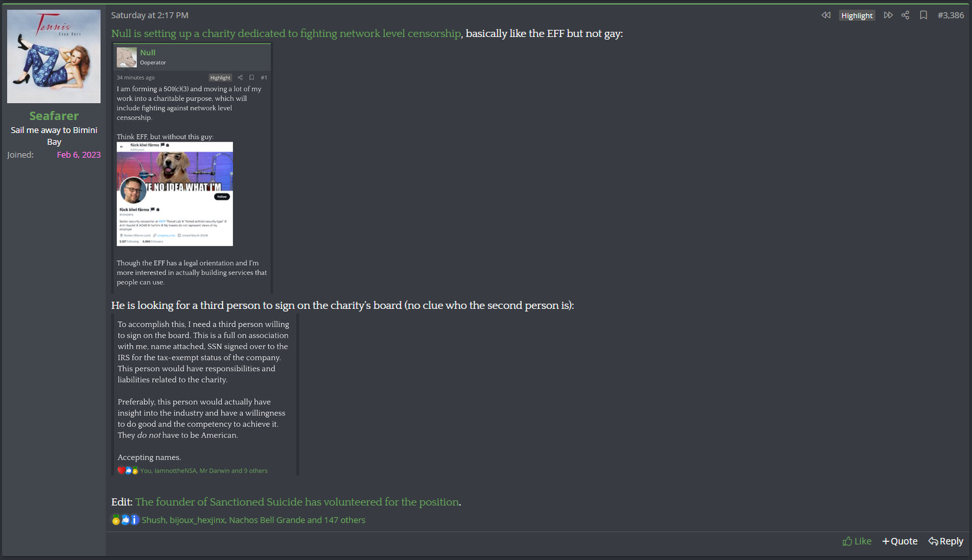Enlarge the embedded Twitter profile screenshot
The width and height of the screenshot is (972, 560).
tap(175, 194)
